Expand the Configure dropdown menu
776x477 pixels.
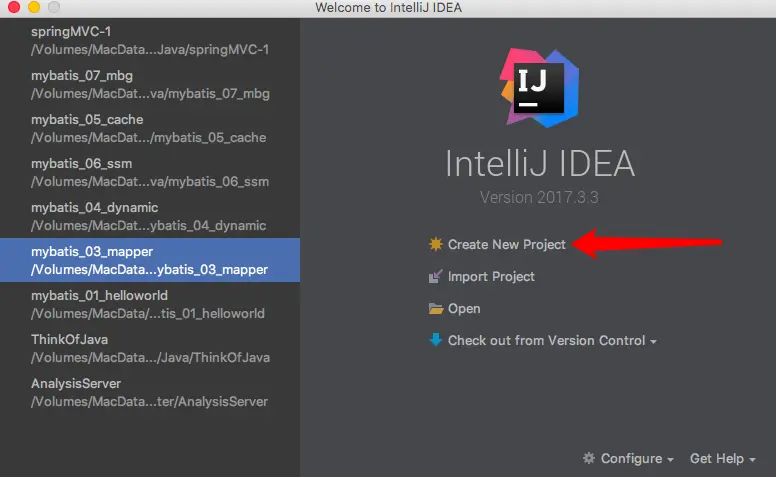pyautogui.click(x=636, y=459)
